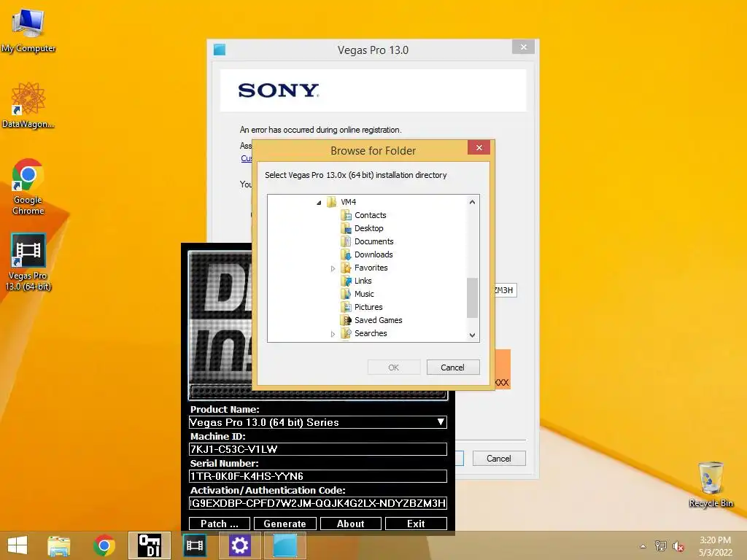Click Cancel in Vegas Pro registration window

coord(499,458)
